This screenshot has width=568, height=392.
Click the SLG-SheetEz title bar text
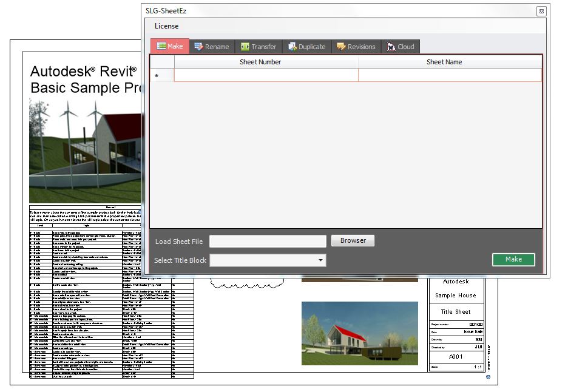166,11
